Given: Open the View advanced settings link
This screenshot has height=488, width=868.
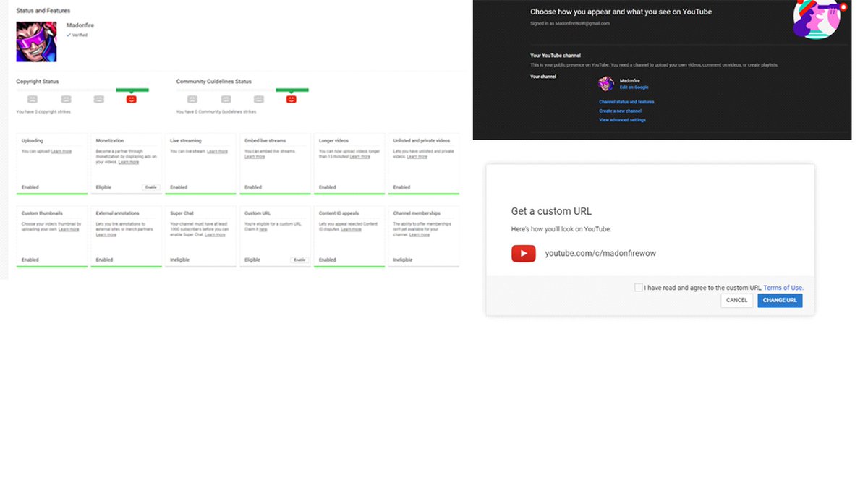Looking at the screenshot, I should (622, 120).
